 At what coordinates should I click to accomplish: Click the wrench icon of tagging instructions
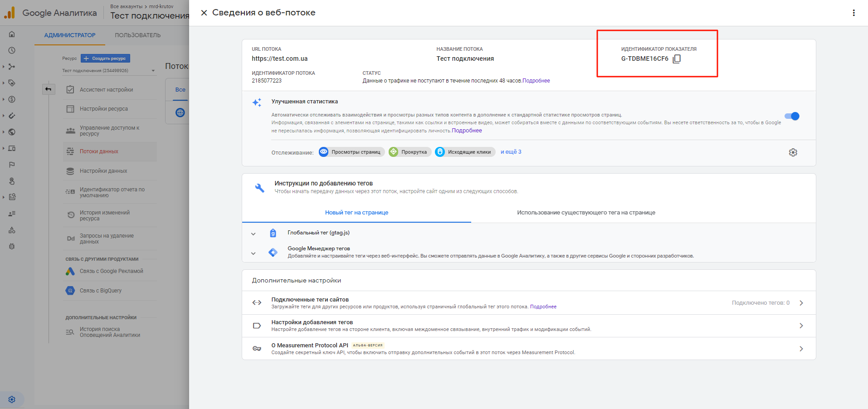[259, 188]
